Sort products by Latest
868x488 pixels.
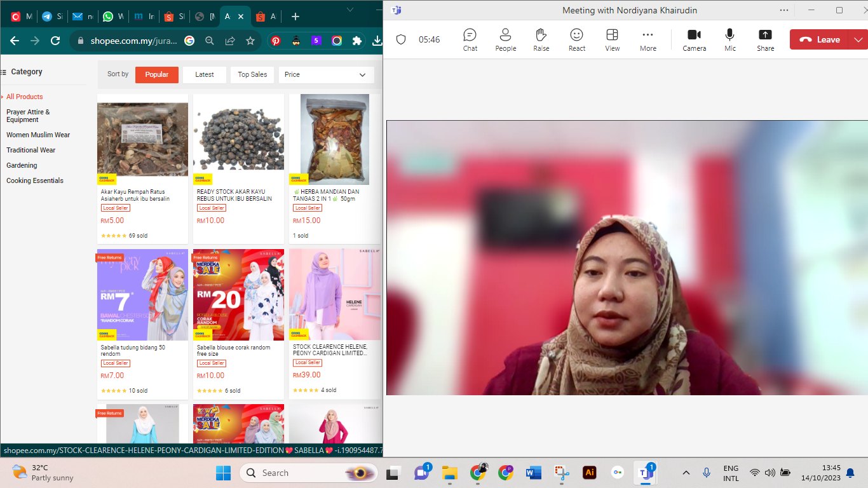tap(205, 74)
